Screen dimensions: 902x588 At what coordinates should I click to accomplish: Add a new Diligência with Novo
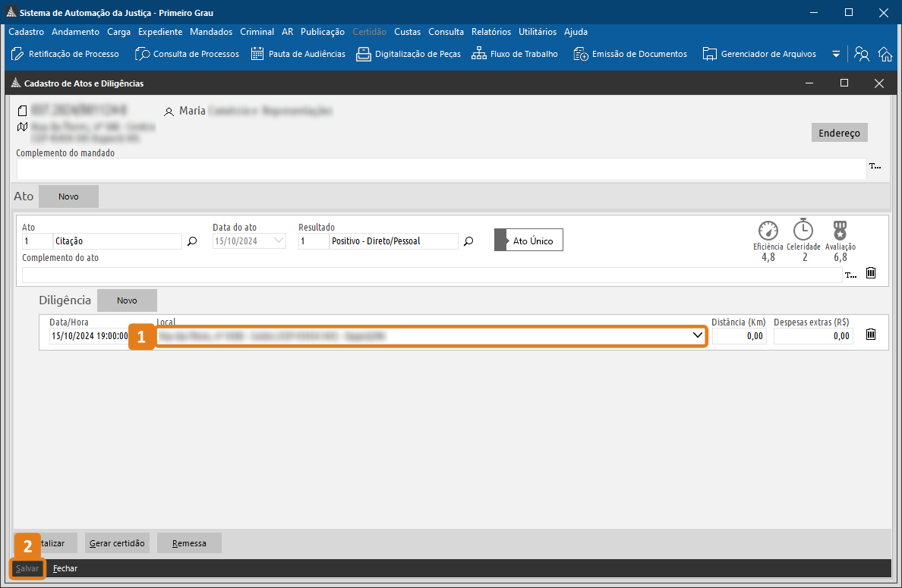pyautogui.click(x=127, y=300)
